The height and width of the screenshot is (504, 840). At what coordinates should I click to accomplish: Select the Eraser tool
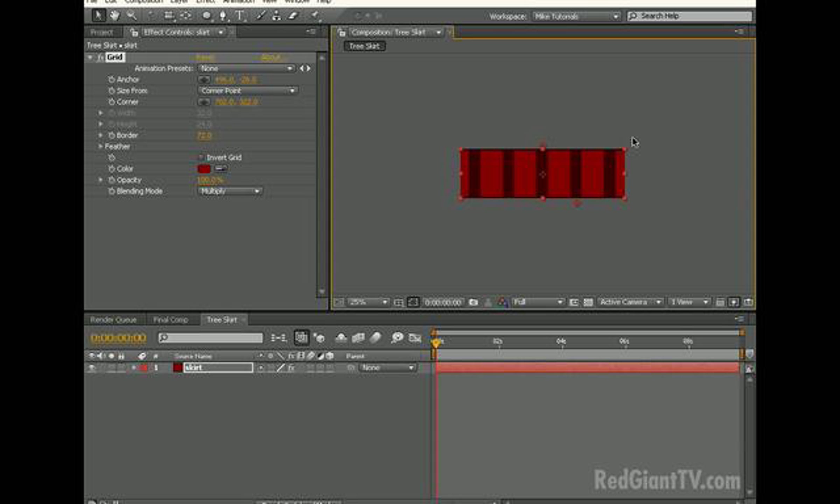pyautogui.click(x=293, y=15)
